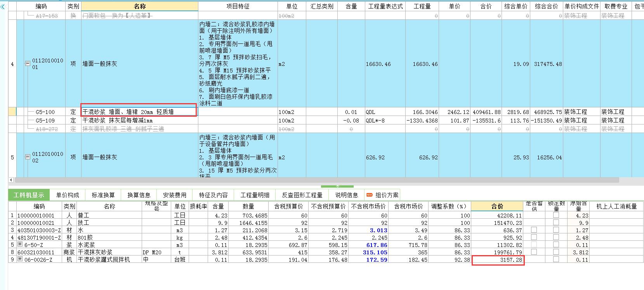Click the left arrow of the horizontal scrollbar

point(11,180)
